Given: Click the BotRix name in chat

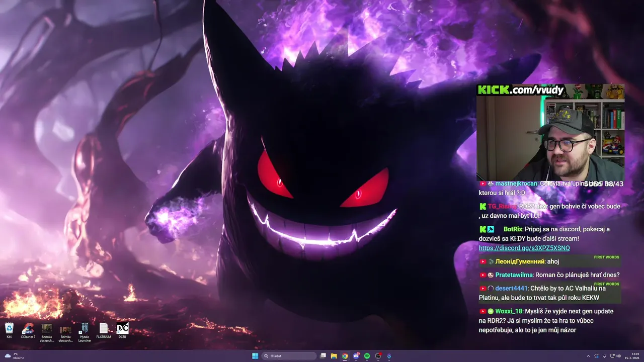Looking at the screenshot, I should pos(513,229).
